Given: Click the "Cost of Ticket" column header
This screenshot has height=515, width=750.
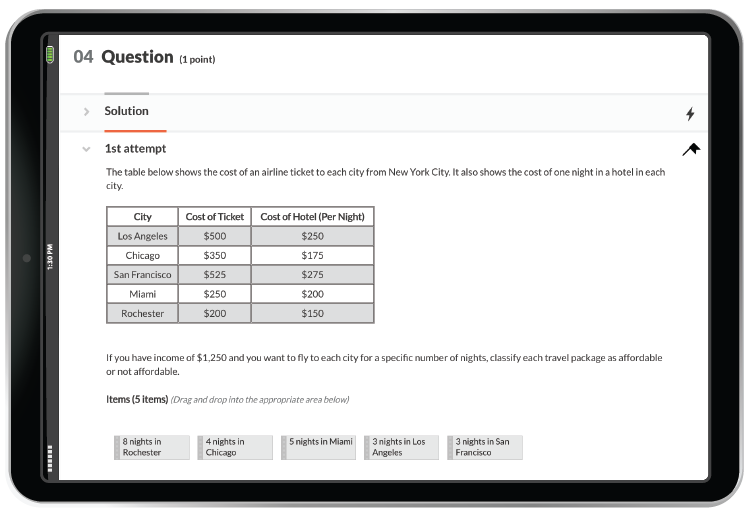Looking at the screenshot, I should coord(214,217).
